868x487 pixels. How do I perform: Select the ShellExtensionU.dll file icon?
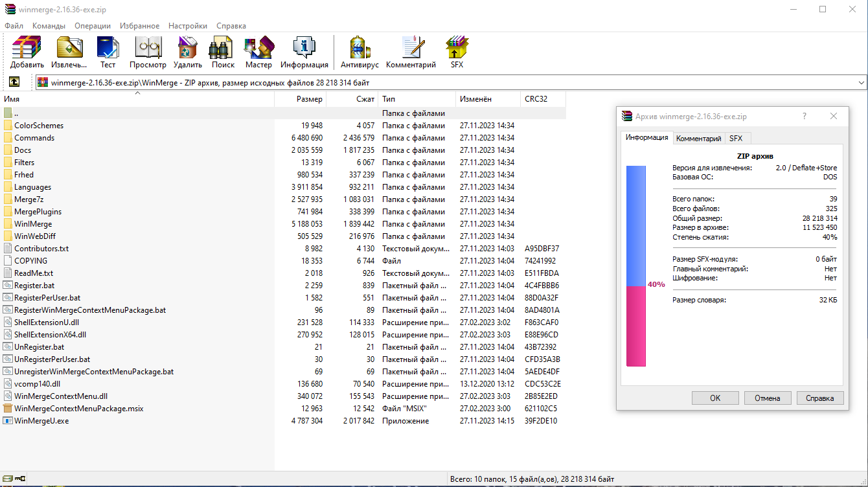click(8, 323)
